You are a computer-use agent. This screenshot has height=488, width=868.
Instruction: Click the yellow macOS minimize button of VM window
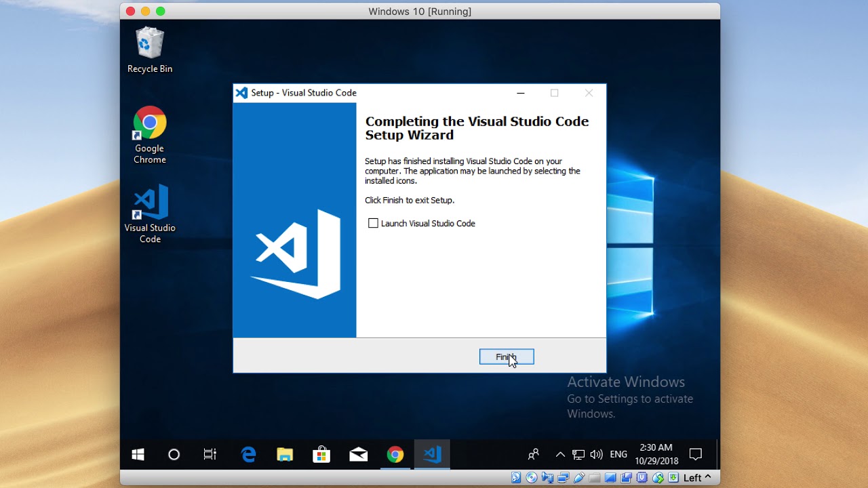point(146,11)
